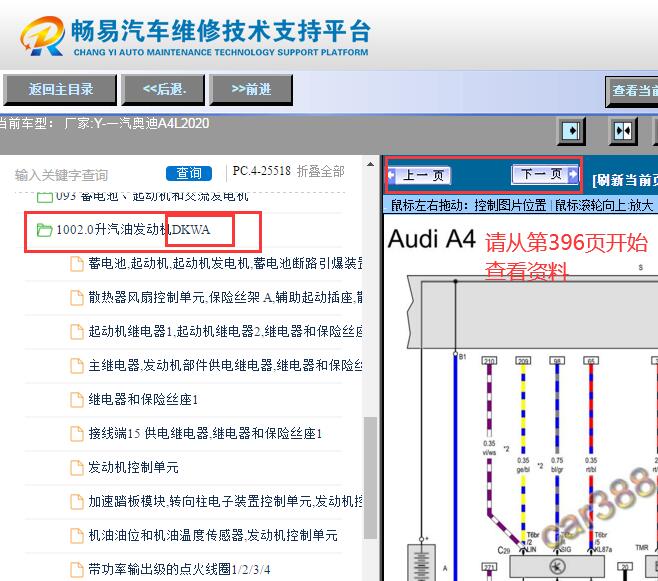
Task: Open 主继电器,发动机部件供电继电器 document
Action: click(x=225, y=365)
